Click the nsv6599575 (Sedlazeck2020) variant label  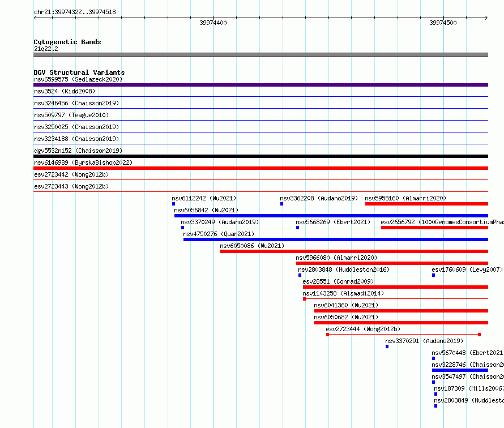point(78,79)
